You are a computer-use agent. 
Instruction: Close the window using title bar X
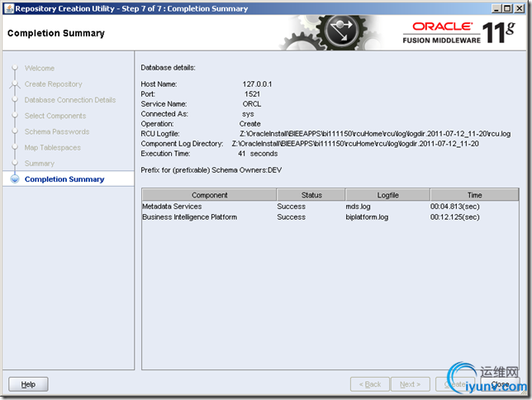[x=519, y=8]
